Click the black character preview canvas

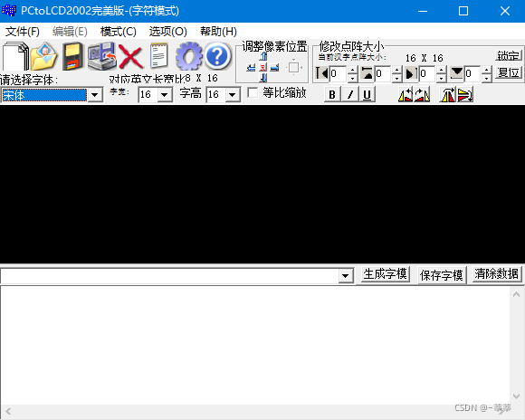coord(262,185)
